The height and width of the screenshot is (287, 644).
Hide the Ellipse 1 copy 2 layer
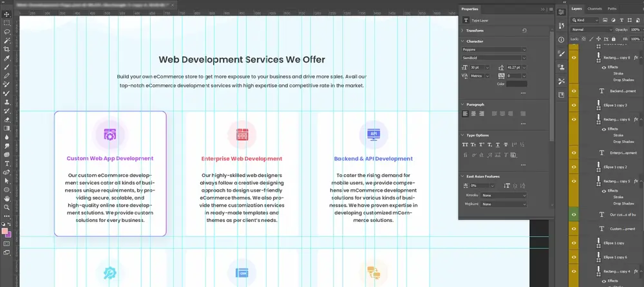574,167
